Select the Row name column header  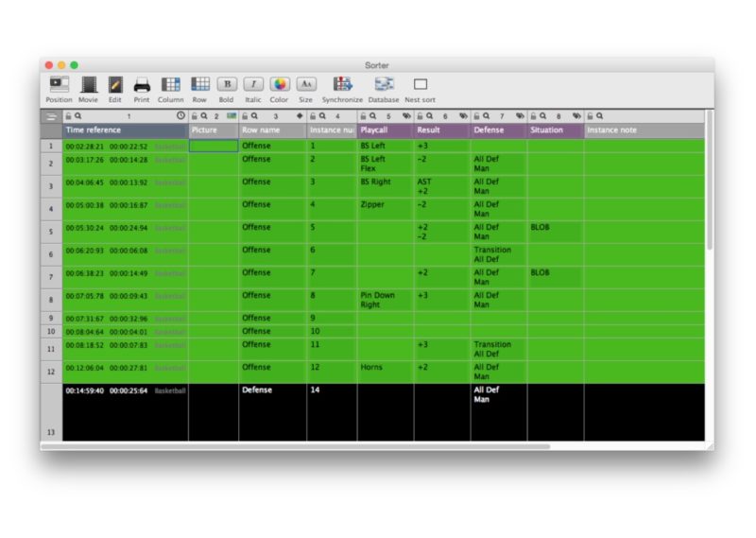(x=273, y=130)
